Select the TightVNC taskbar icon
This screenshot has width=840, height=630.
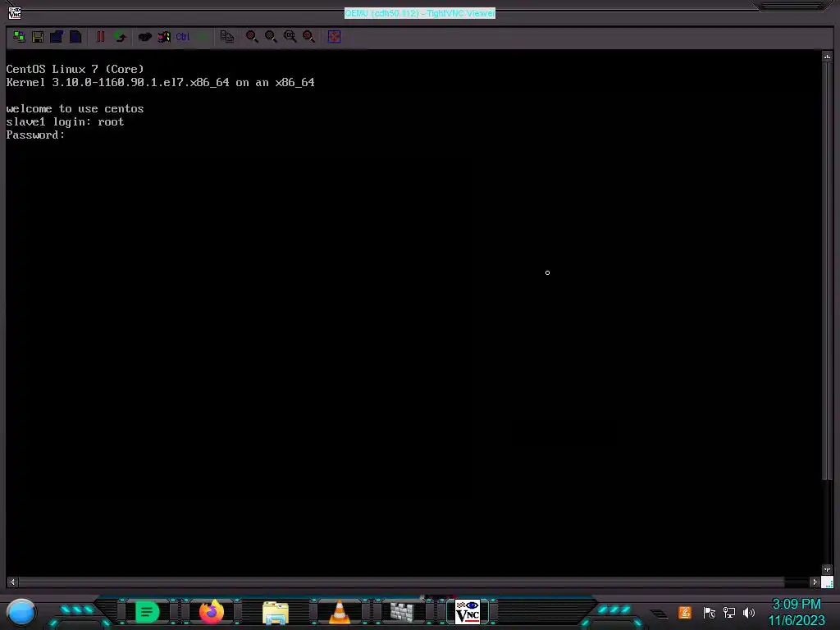click(x=467, y=612)
